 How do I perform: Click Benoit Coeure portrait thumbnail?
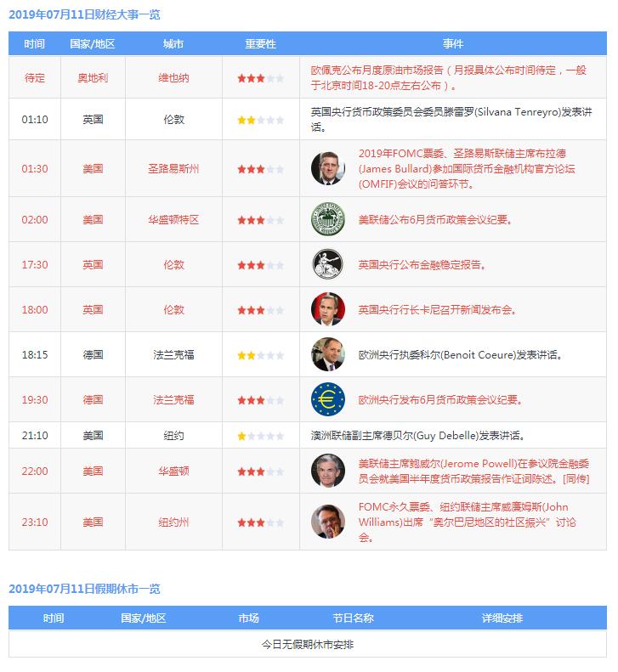click(x=327, y=354)
